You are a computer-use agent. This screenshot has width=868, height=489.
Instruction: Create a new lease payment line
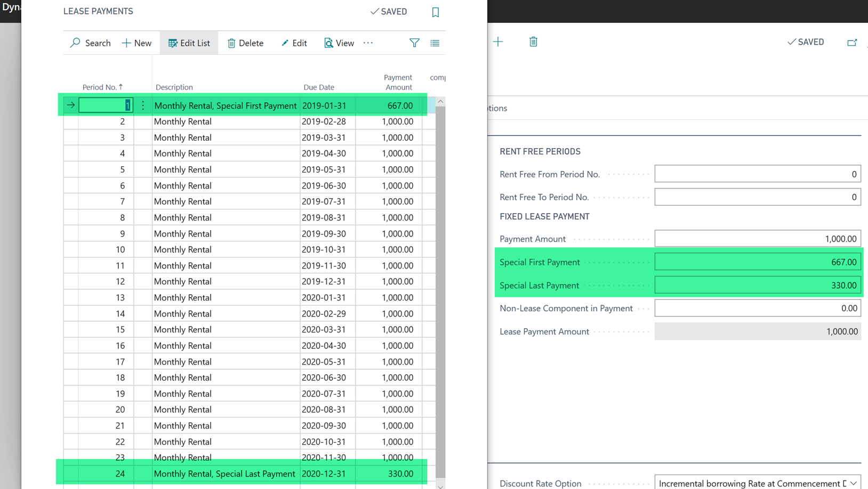click(x=136, y=43)
